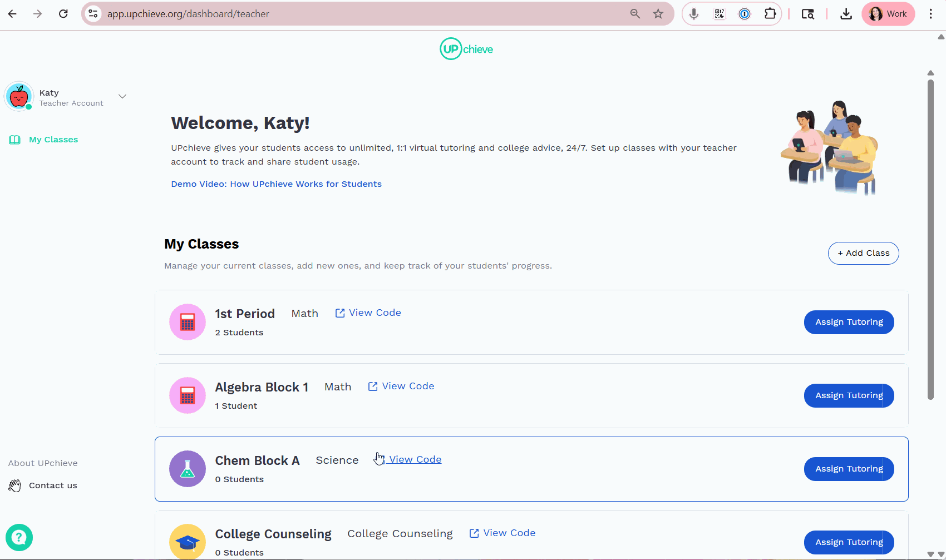Click the 1st Period calculator icon
This screenshot has width=946, height=560.
pos(188,322)
